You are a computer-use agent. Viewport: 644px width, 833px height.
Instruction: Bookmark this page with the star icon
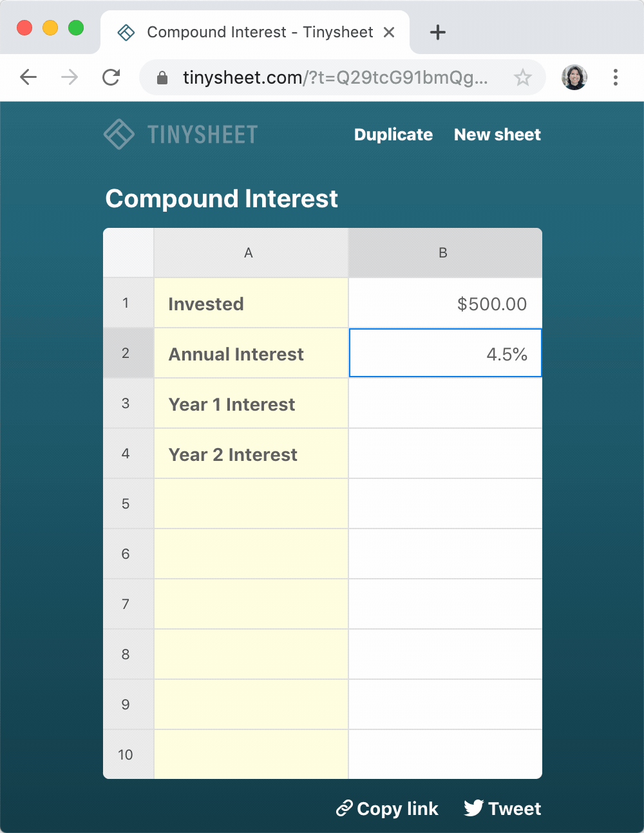(522, 78)
